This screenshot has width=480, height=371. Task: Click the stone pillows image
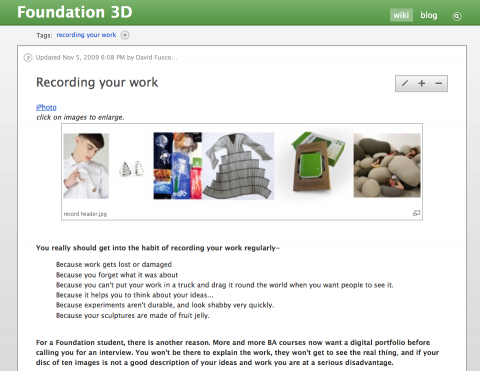point(387,165)
